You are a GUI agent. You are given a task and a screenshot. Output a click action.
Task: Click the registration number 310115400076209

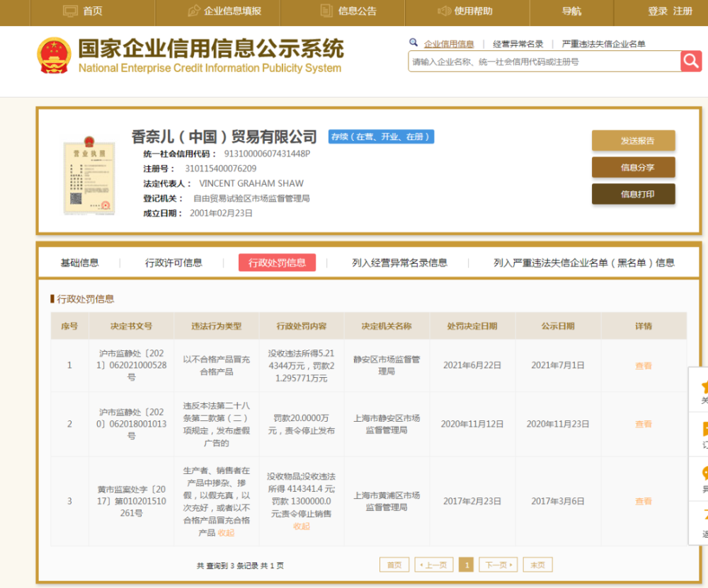pyautogui.click(x=220, y=169)
